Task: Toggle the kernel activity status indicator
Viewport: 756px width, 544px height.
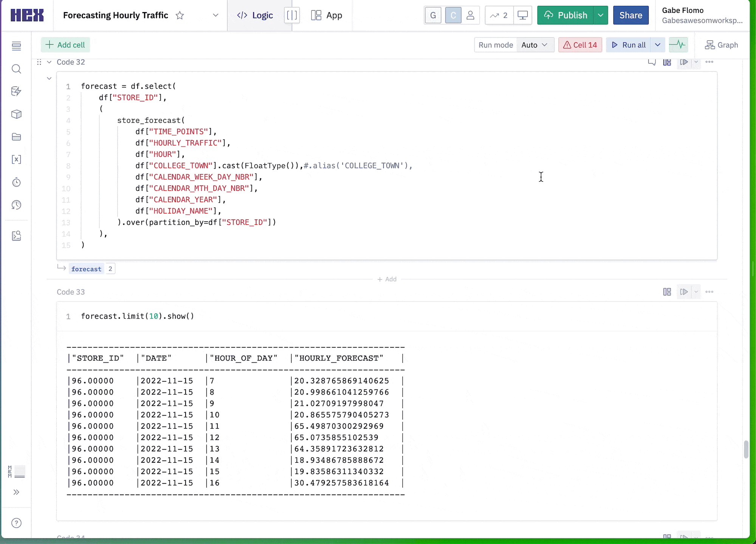Action: (x=678, y=45)
